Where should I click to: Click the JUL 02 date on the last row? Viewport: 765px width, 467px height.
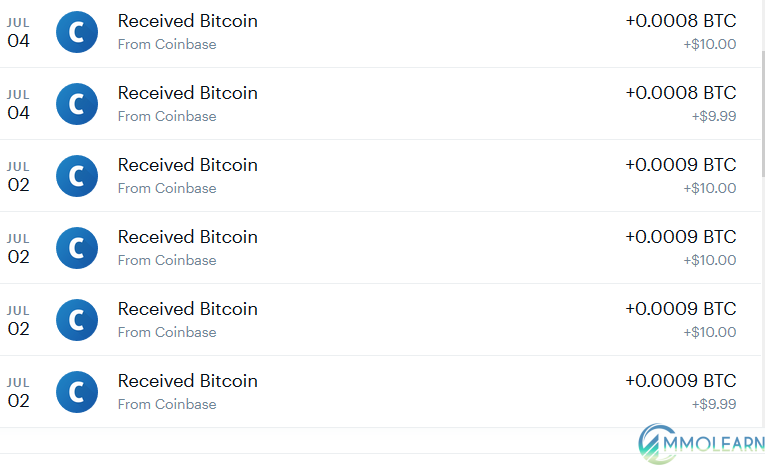point(19,393)
